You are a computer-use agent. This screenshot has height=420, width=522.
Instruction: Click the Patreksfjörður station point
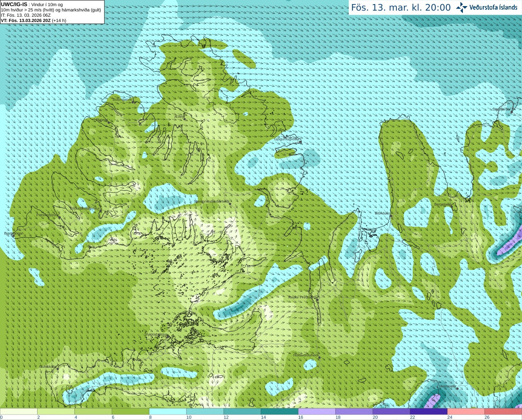click(x=60, y=217)
